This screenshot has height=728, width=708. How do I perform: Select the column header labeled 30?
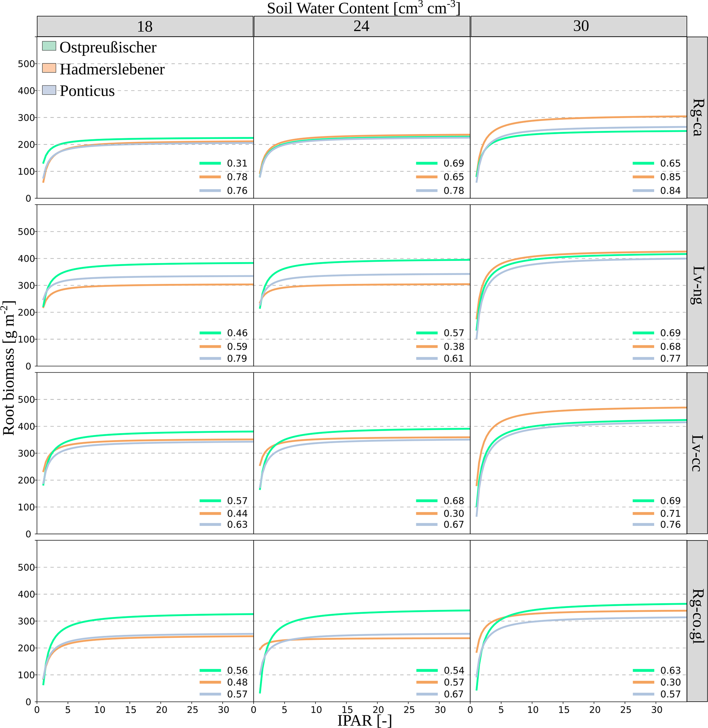tap(581, 26)
